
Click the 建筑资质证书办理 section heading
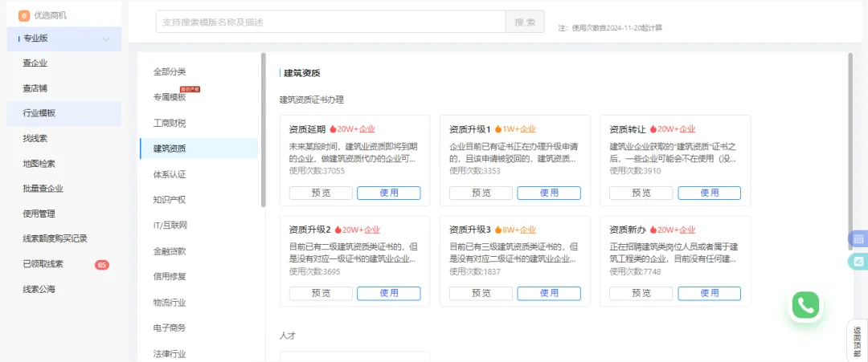[x=312, y=100]
